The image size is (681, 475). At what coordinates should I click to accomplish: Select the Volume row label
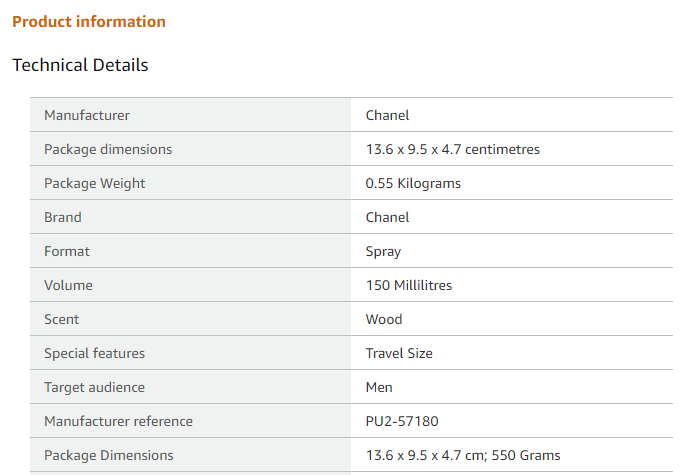[x=68, y=285]
